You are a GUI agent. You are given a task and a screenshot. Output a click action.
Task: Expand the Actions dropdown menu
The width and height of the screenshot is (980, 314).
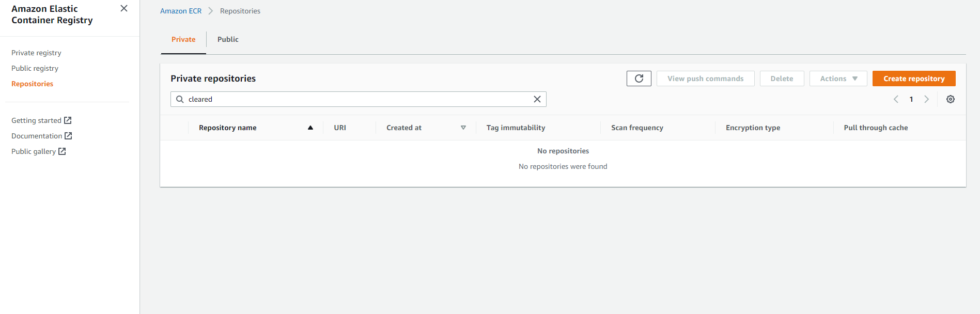[838, 78]
